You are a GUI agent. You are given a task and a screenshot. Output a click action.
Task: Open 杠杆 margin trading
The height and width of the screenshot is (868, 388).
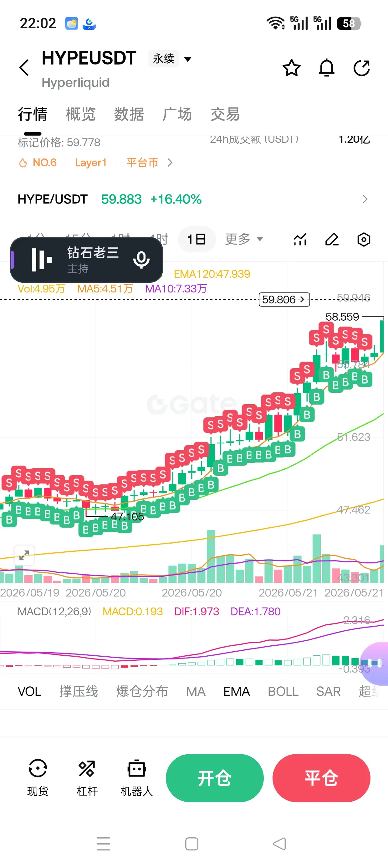(87, 778)
